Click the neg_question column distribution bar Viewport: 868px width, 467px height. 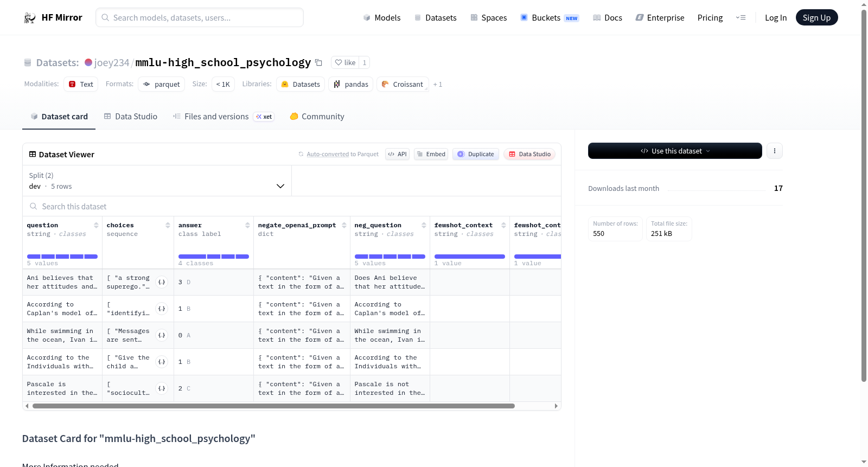[390, 257]
